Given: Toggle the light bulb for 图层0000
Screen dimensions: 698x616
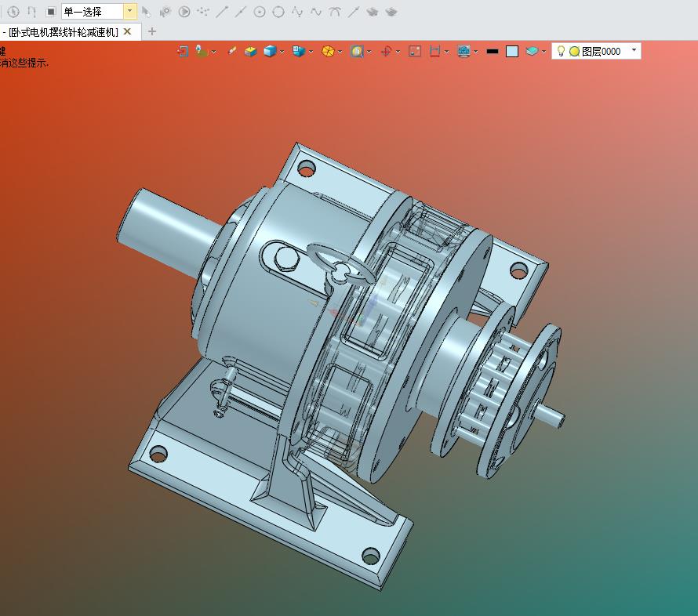Looking at the screenshot, I should pyautogui.click(x=561, y=52).
